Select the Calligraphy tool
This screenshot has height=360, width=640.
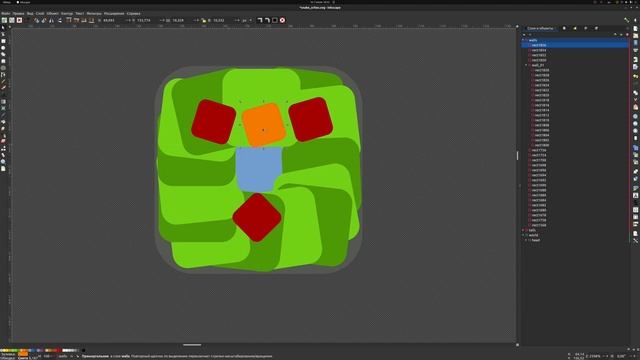(x=3, y=88)
